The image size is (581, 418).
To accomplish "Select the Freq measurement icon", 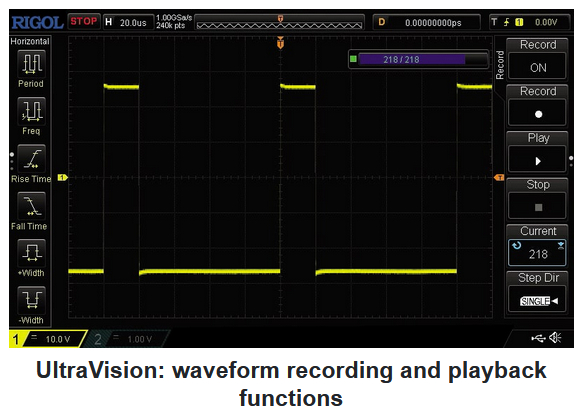I will click(x=31, y=111).
